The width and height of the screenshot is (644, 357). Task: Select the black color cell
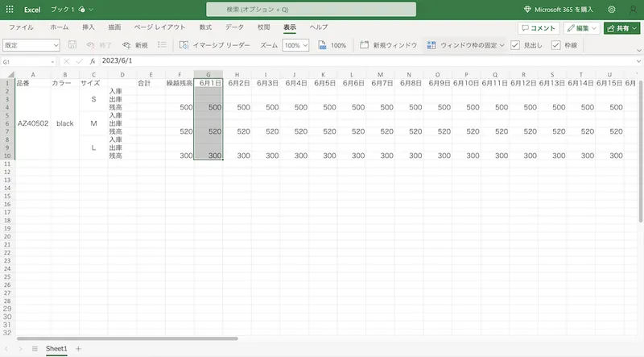(x=65, y=123)
